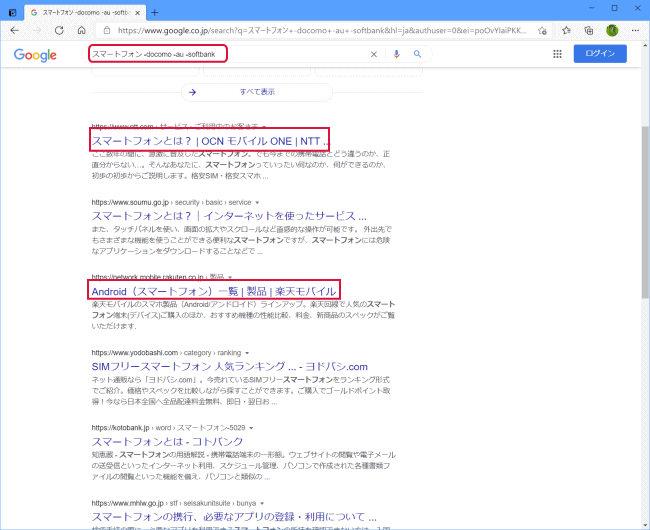
Task: Click the scrollbar up arrow
Action: (x=645, y=45)
